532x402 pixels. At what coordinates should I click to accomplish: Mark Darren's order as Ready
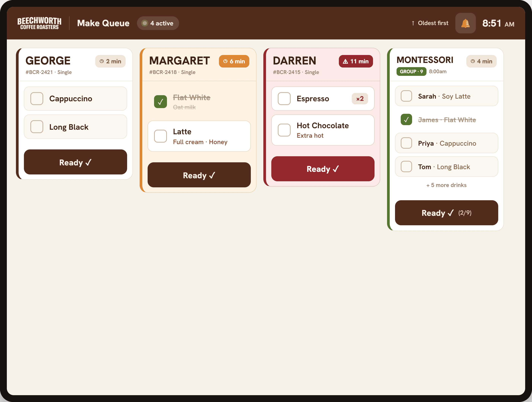tap(323, 169)
